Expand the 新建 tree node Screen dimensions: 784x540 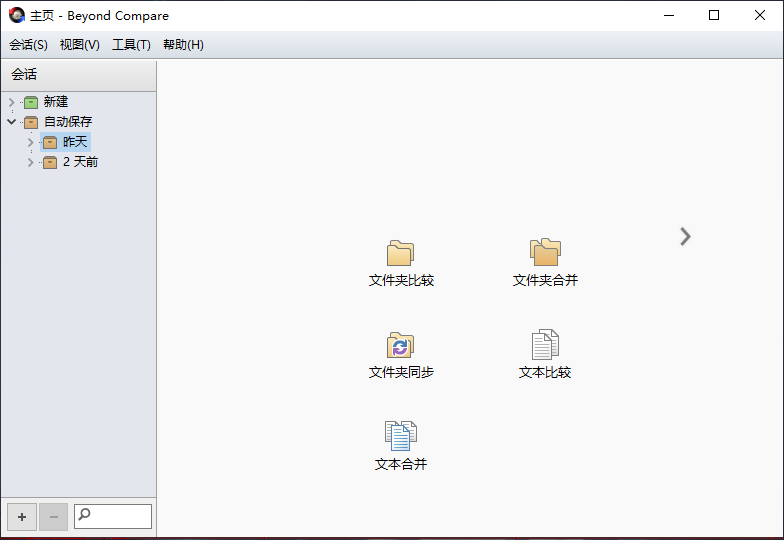[12, 102]
